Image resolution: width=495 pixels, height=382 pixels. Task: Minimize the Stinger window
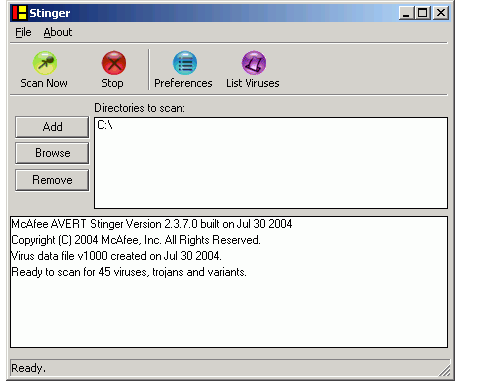click(x=406, y=13)
